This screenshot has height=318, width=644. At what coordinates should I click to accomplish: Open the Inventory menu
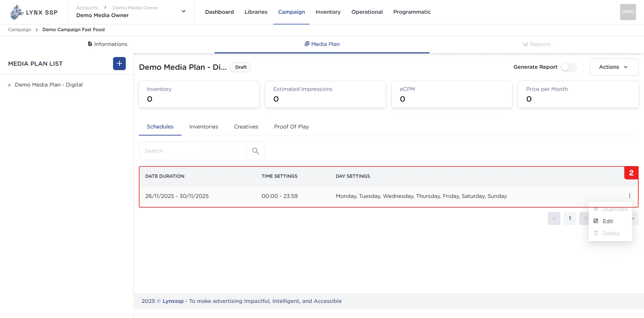(328, 12)
